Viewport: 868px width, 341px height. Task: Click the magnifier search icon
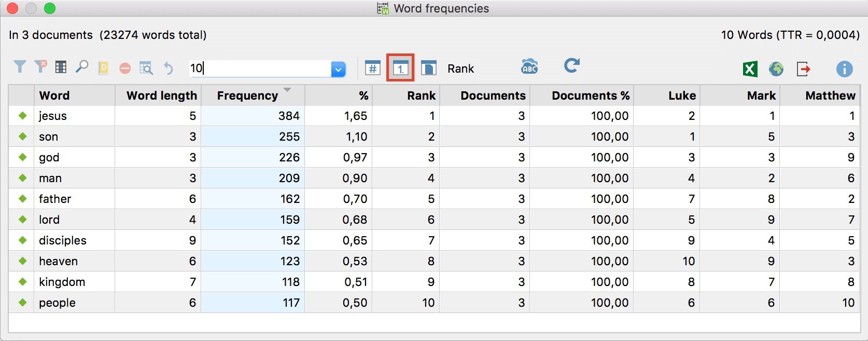coord(82,67)
